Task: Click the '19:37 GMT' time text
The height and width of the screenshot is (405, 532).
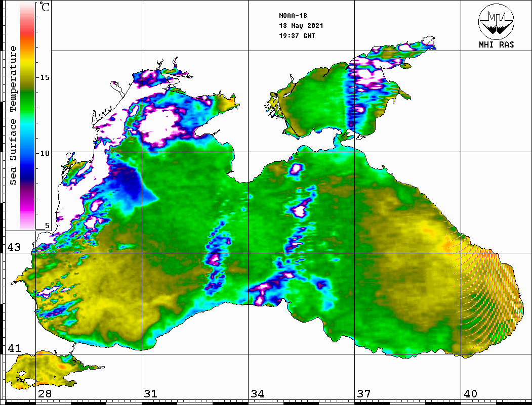Action: [297, 35]
